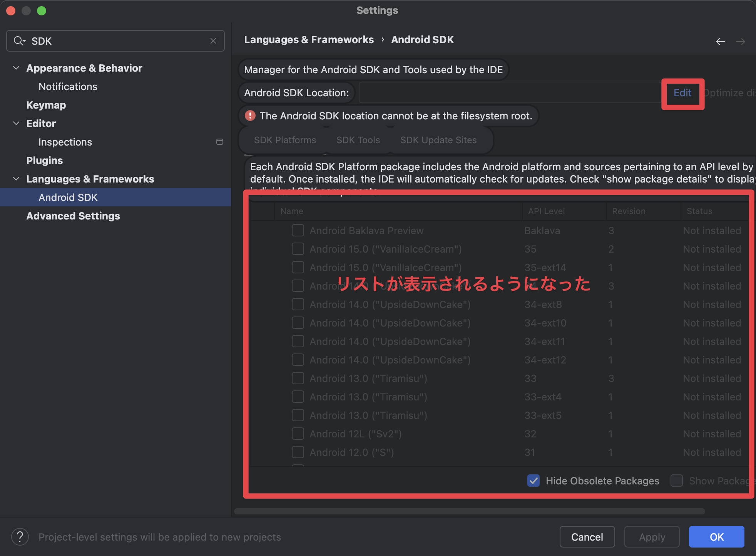This screenshot has width=756, height=556.
Task: Click the Android Baklava Preview checkbox
Action: [298, 230]
